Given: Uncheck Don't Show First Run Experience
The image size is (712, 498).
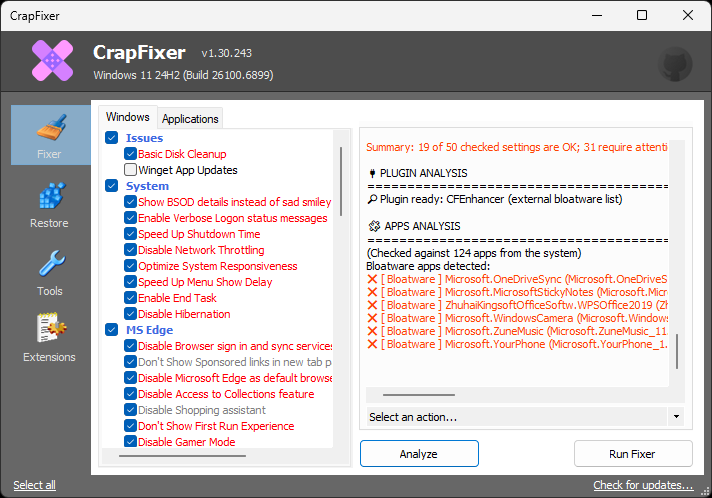Looking at the screenshot, I should click(130, 426).
